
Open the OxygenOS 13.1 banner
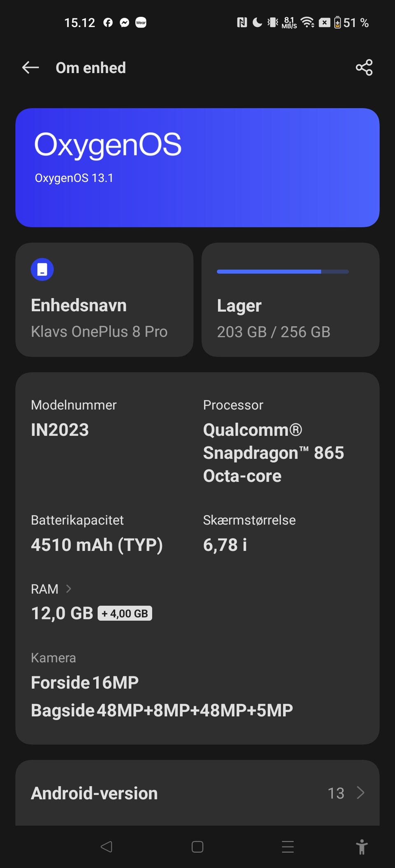tap(197, 168)
